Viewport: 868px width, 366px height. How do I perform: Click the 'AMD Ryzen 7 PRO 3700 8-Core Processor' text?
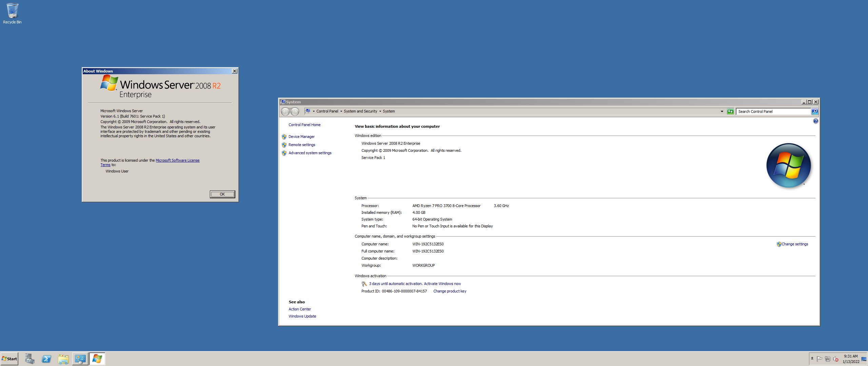(446, 206)
